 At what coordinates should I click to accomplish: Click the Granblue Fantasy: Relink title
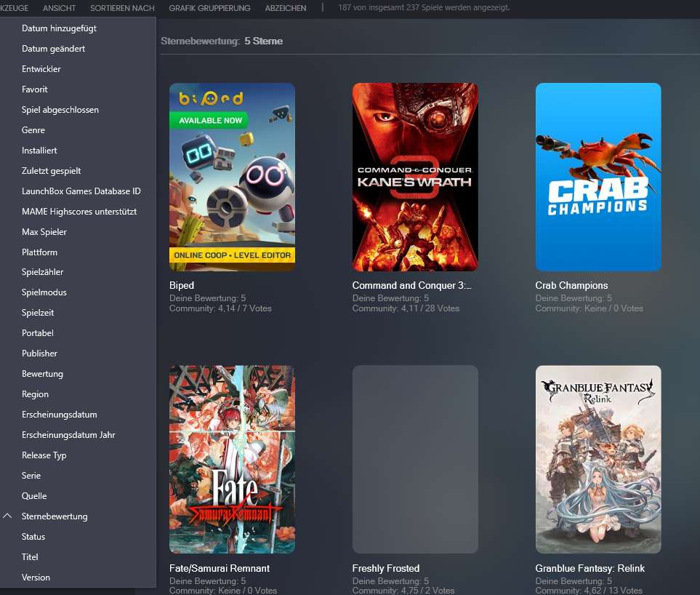590,568
